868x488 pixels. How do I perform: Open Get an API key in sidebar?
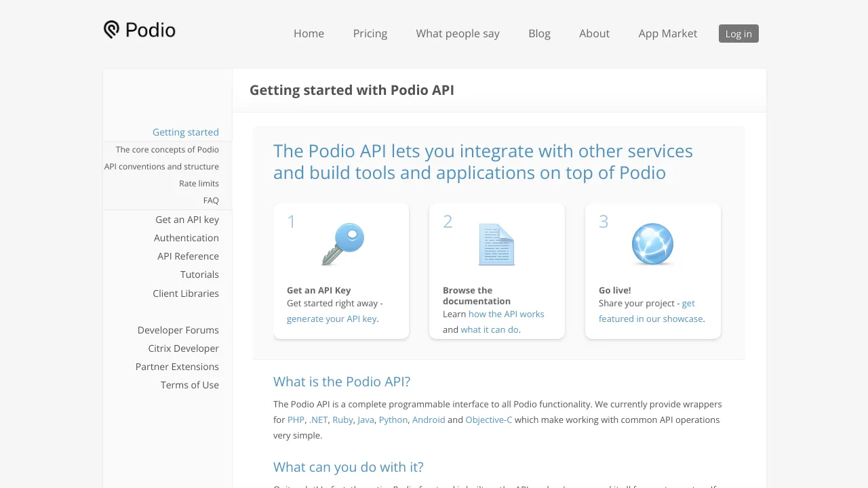(x=187, y=220)
